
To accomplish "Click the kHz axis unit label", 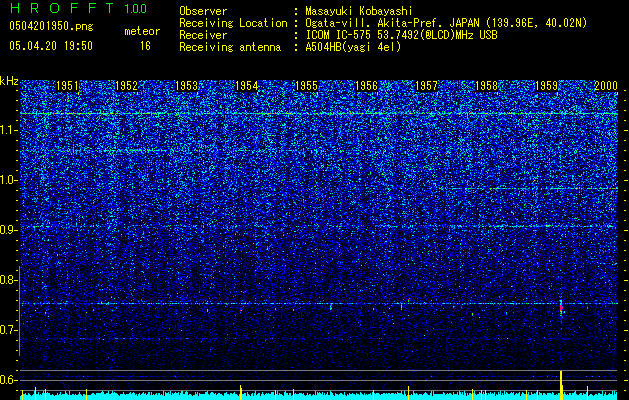I will [9, 81].
